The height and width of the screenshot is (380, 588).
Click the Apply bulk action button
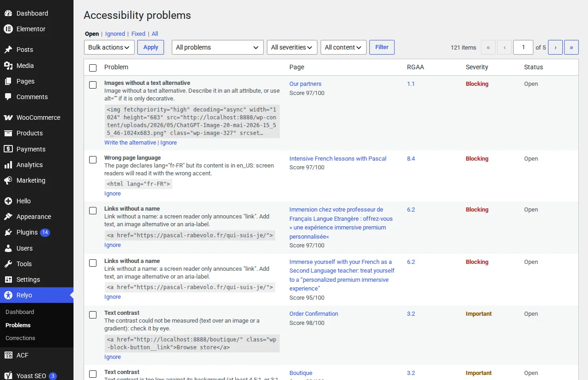pyautogui.click(x=151, y=47)
